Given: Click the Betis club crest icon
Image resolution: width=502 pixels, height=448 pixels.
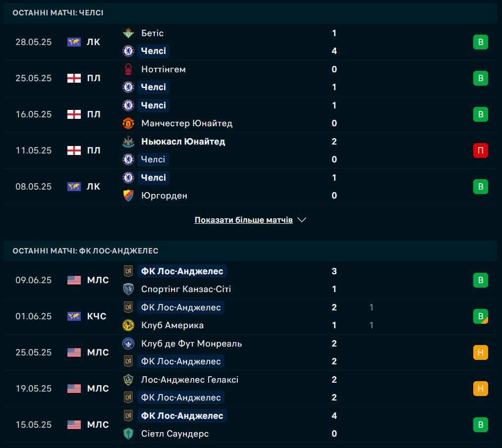Looking at the screenshot, I should point(128,33).
